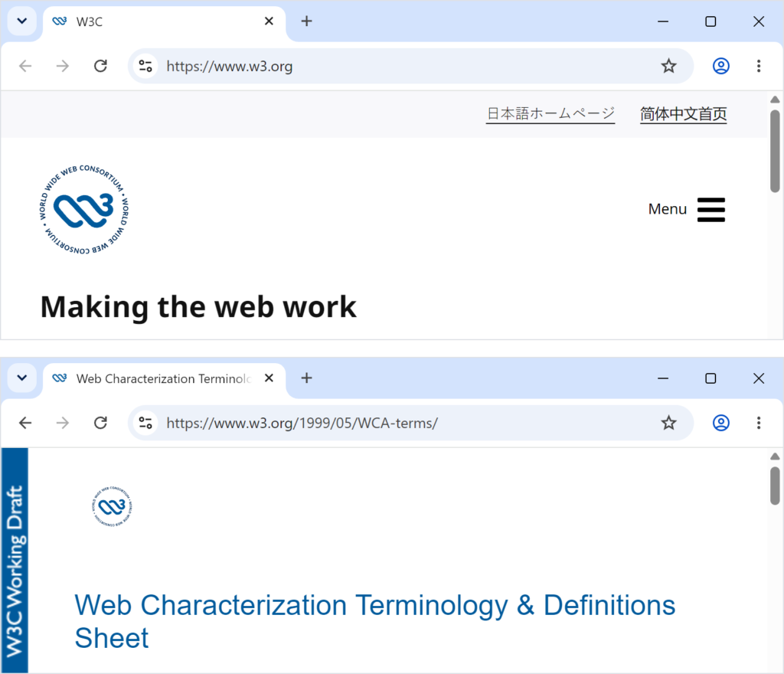Click the https://www.w3.org address bar
The image size is (784, 674).
click(410, 66)
